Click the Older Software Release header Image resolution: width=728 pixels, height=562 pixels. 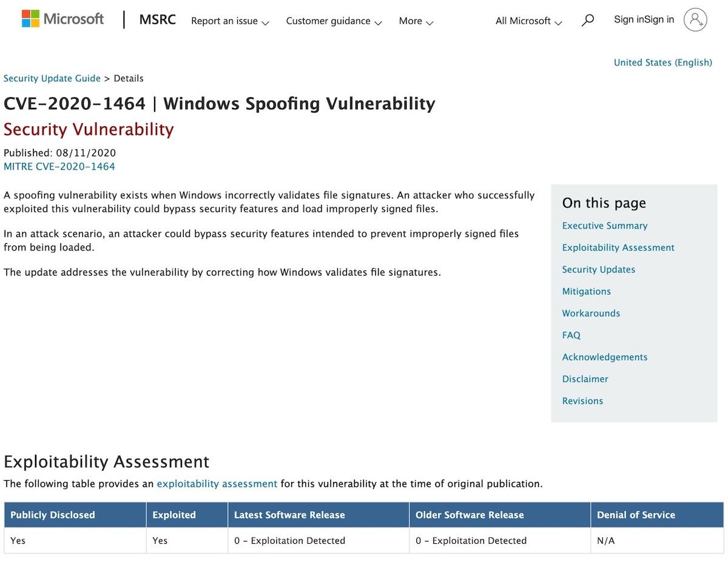(x=500, y=515)
